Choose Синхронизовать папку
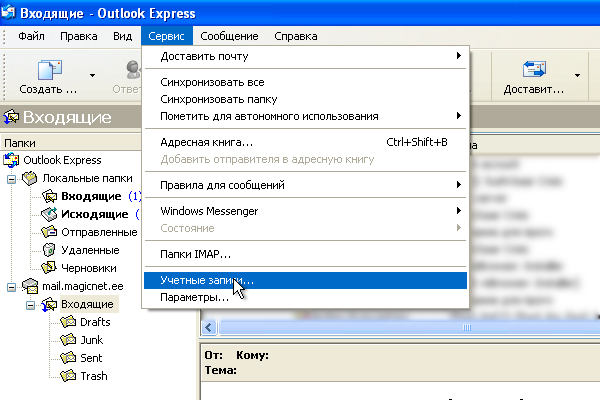This screenshot has width=600, height=400. pyautogui.click(x=305, y=99)
